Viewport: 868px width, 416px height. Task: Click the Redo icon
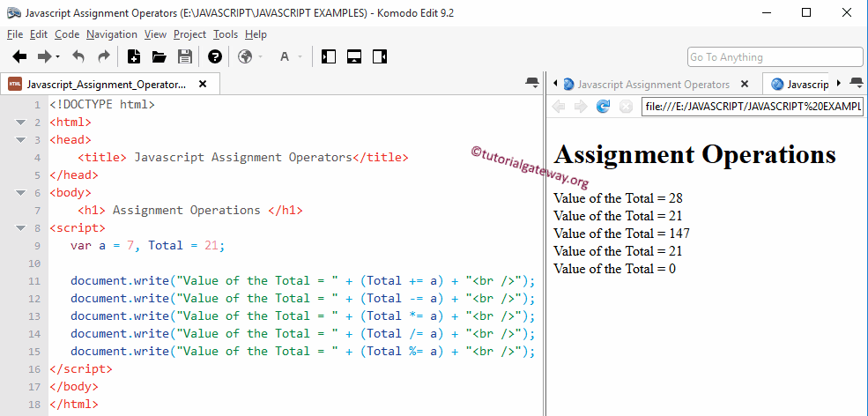(103, 56)
